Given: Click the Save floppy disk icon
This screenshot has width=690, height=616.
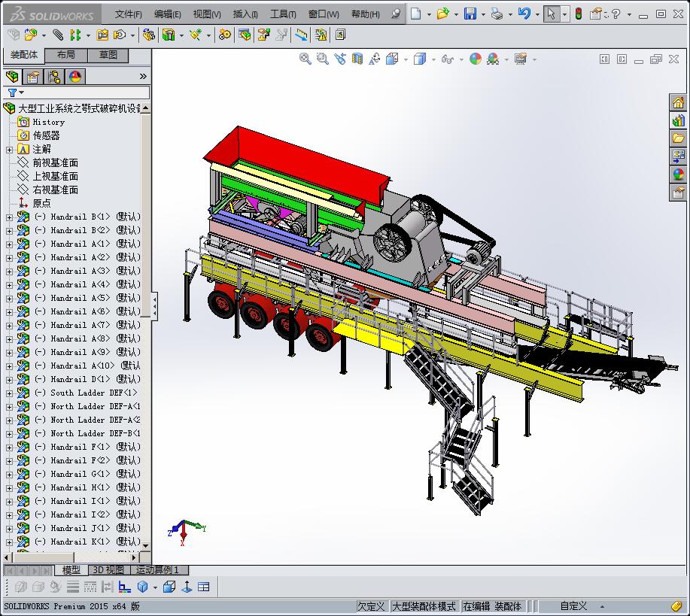Looking at the screenshot, I should pos(470,14).
